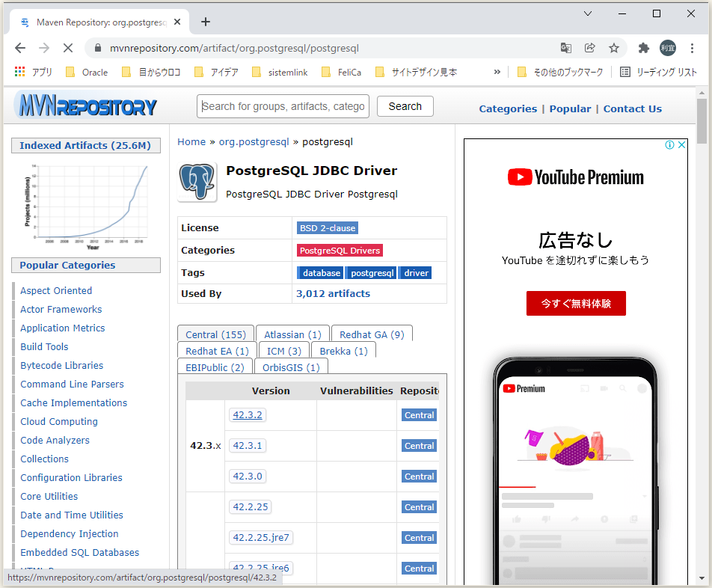
Task: Click the back navigation arrow
Action: pyautogui.click(x=20, y=46)
